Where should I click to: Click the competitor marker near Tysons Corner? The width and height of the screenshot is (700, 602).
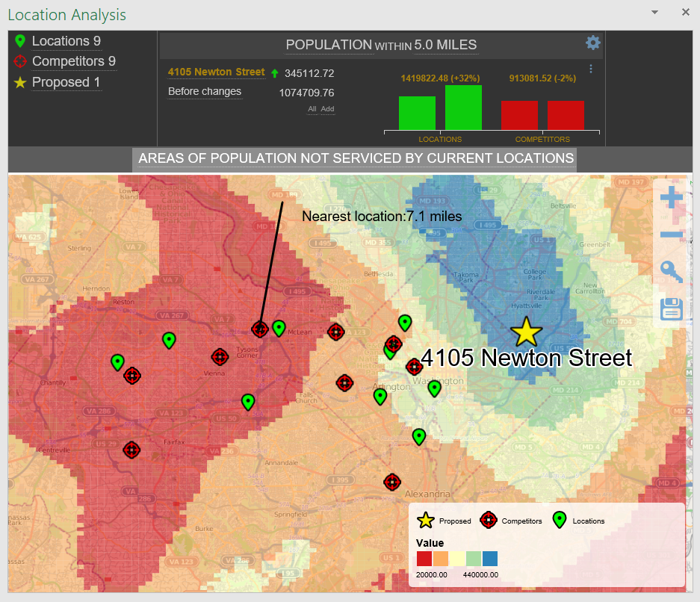tap(220, 357)
